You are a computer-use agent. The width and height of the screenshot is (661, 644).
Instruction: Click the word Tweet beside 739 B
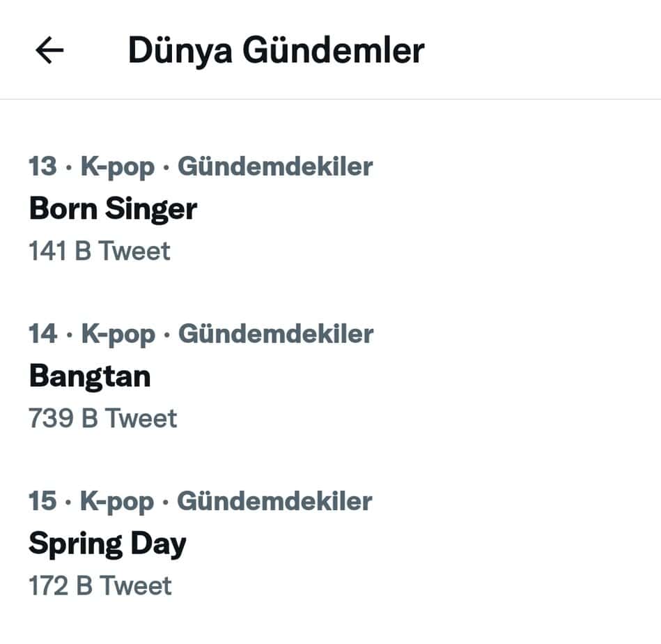pos(141,418)
